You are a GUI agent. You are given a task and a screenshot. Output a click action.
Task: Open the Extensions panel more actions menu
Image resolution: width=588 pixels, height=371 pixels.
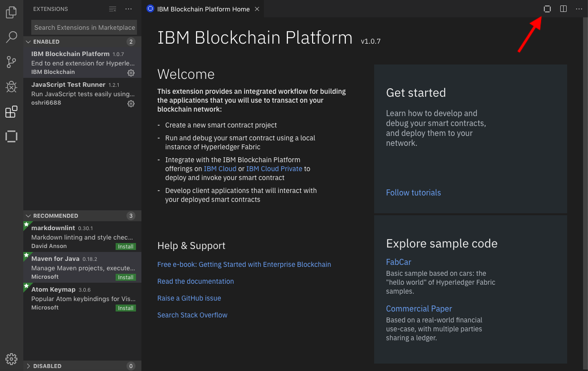(x=129, y=9)
